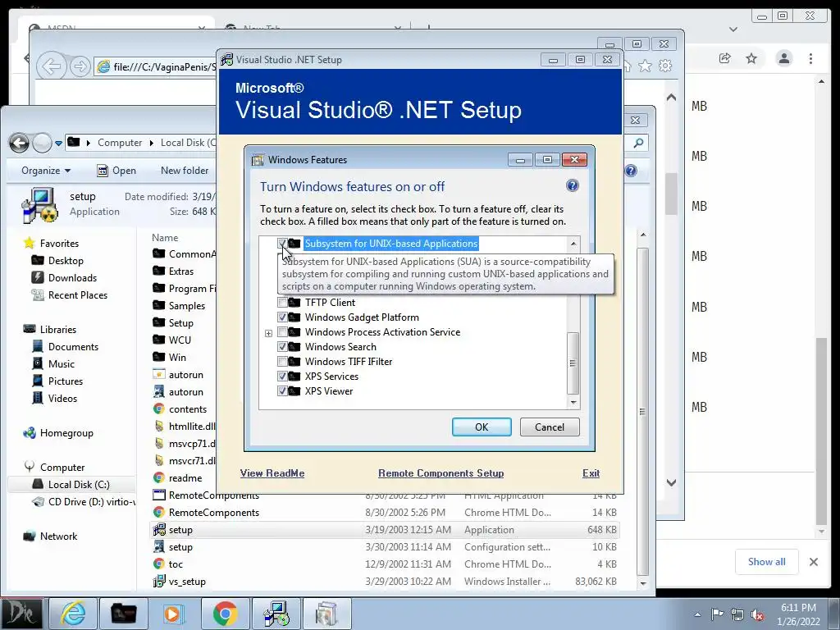Image resolution: width=840 pixels, height=630 pixels.
Task: Select the Samples folder icon
Action: click(x=158, y=305)
